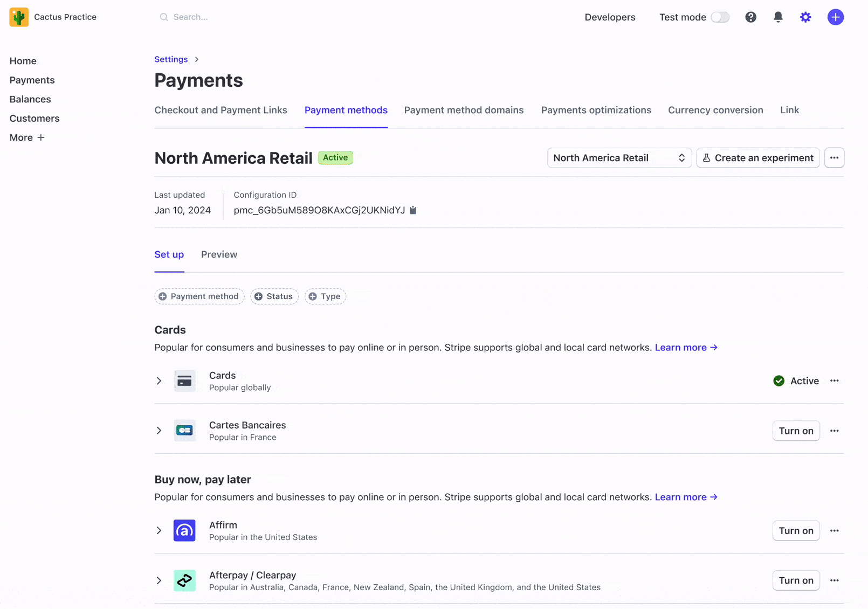
Task: Select the Payment methods tab
Action: (346, 110)
